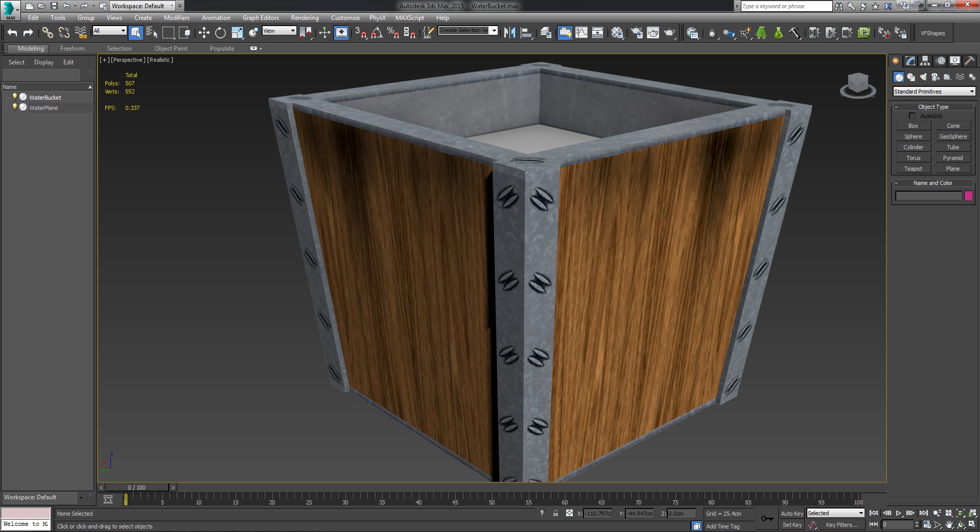The image size is (980, 532).
Task: Open the Rendering menu
Action: point(305,18)
